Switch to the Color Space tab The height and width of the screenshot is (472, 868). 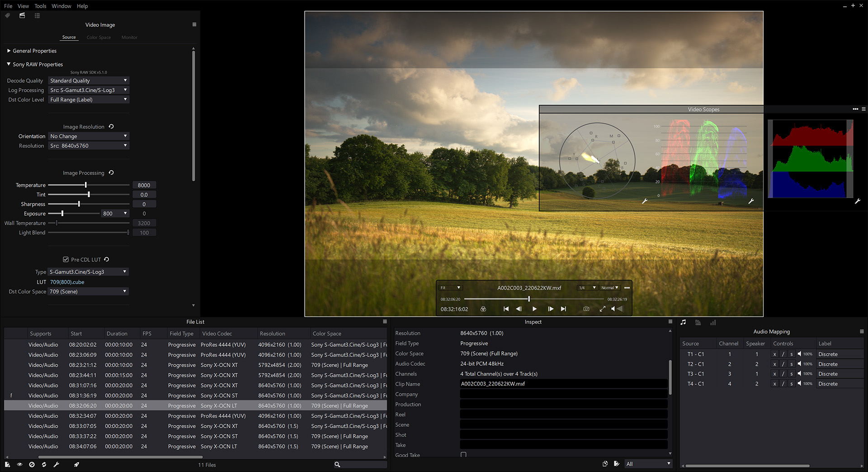pyautogui.click(x=99, y=38)
